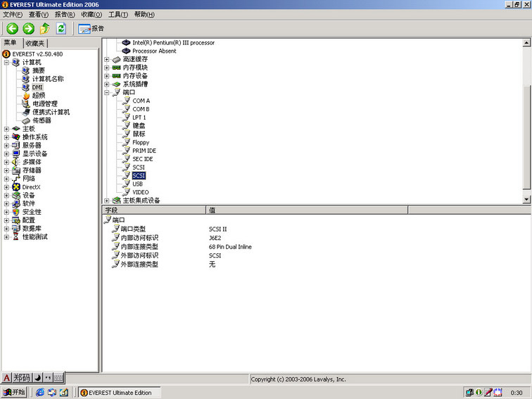Viewport: 532px width, 399px height.
Task: Go up one level with toolbar arrow
Action: coord(44,28)
